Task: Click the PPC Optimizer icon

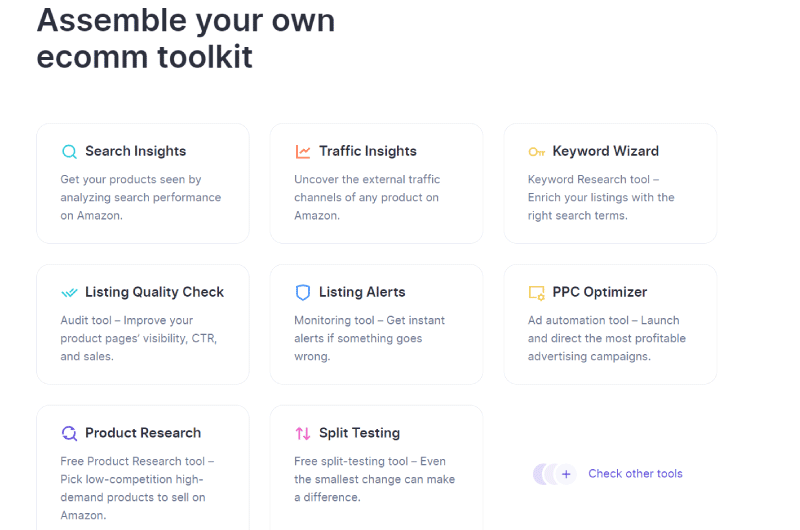Action: pyautogui.click(x=536, y=293)
